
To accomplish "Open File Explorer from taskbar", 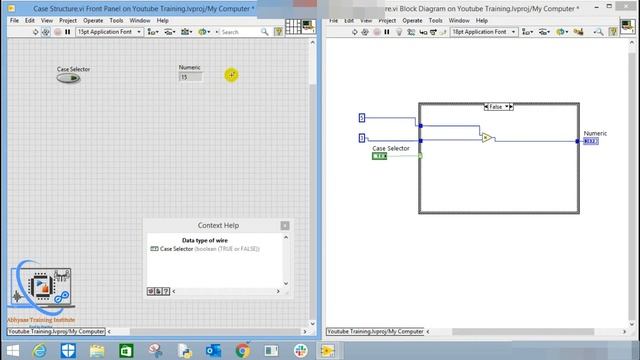I will coord(97,351).
